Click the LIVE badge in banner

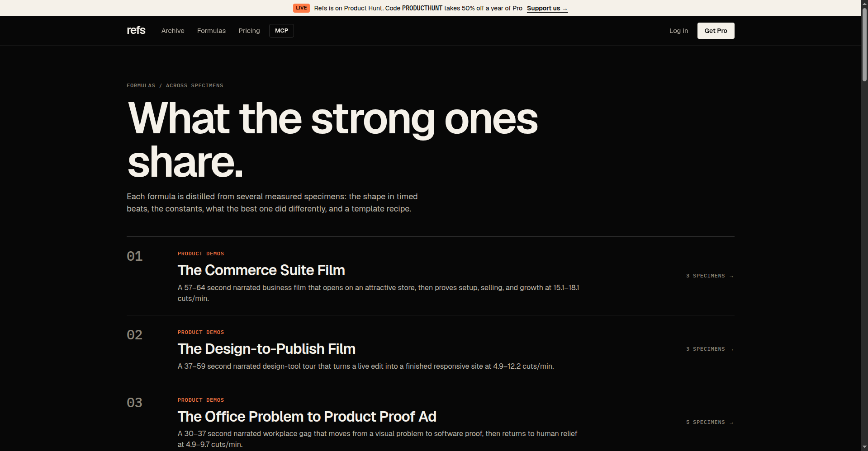pyautogui.click(x=301, y=8)
